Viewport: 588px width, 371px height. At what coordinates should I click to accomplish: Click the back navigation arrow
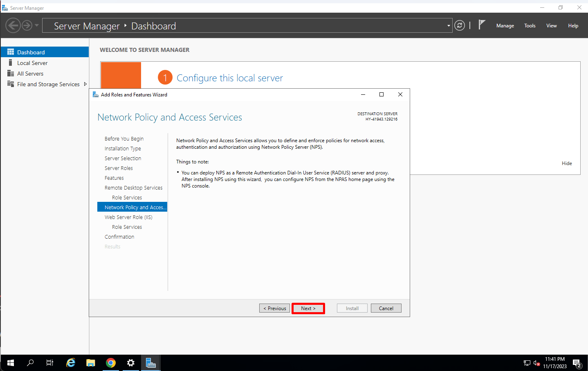[13, 25]
